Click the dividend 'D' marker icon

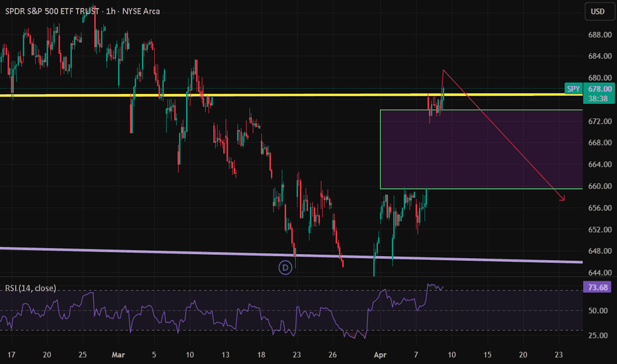pos(285,267)
